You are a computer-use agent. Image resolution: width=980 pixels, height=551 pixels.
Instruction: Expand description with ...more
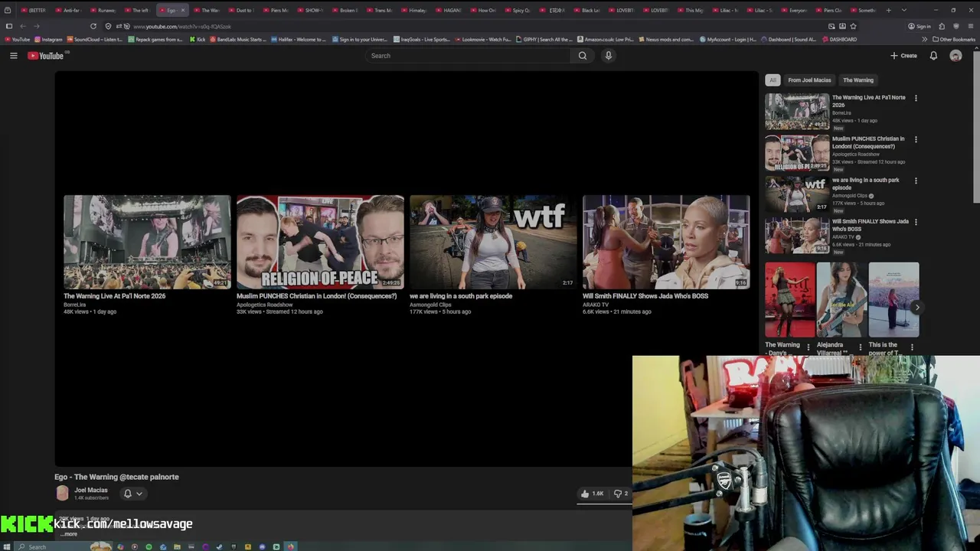(70, 534)
